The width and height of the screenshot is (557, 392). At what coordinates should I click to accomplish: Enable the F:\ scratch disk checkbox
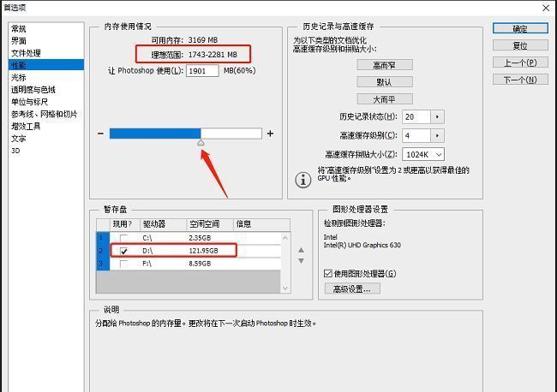pos(125,264)
